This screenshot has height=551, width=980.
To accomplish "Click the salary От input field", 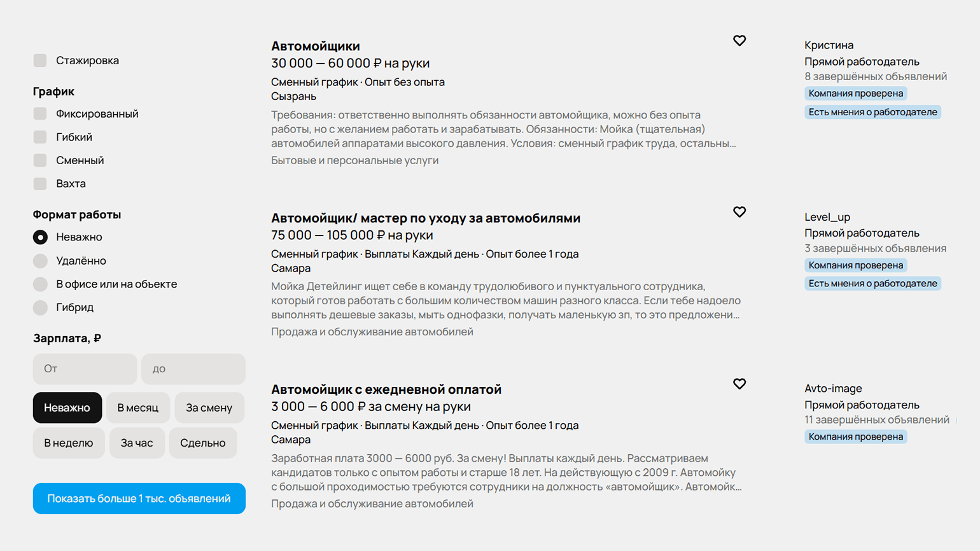I will tap(85, 369).
